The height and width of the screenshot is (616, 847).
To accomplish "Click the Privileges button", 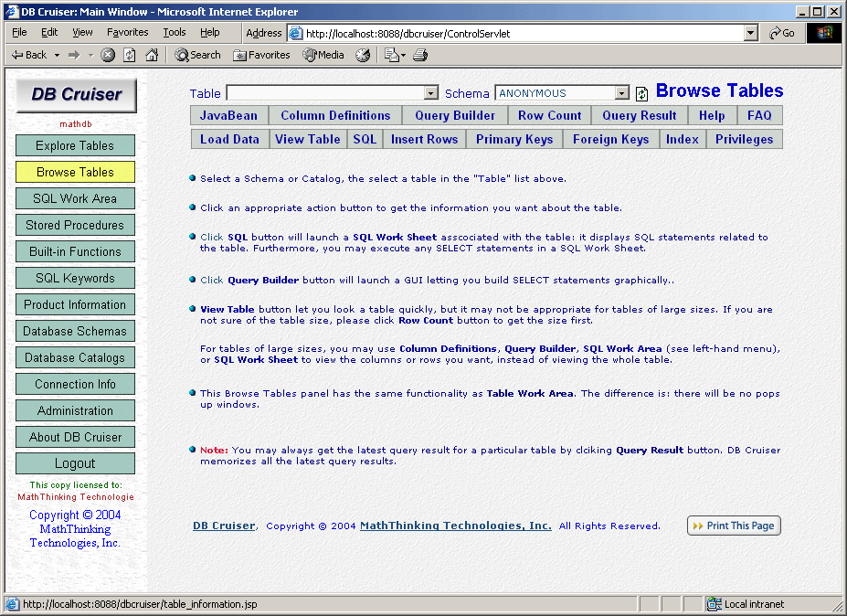I will click(744, 140).
